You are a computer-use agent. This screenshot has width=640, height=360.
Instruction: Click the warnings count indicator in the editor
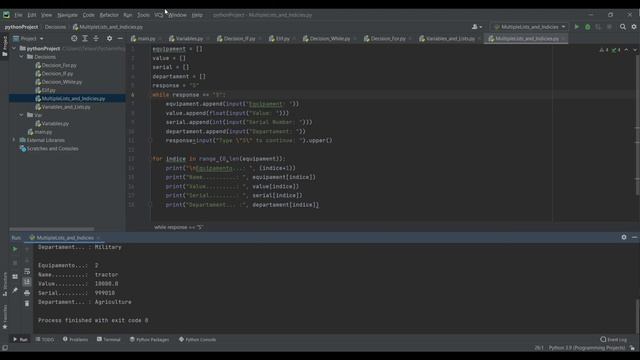604,50
